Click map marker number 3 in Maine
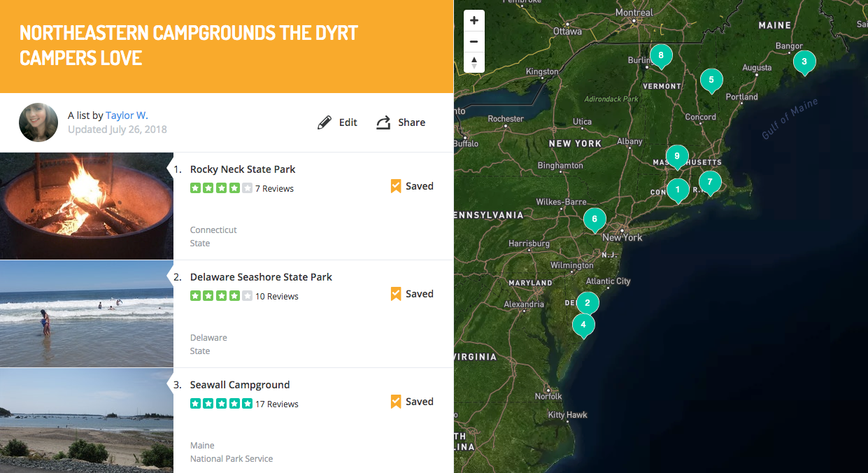 [x=804, y=62]
